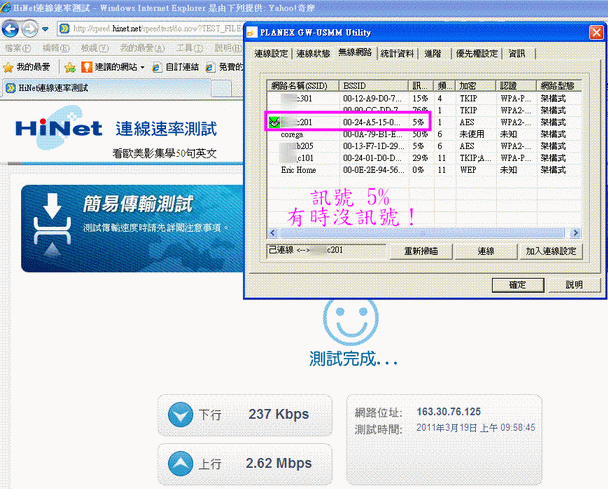Add page to favorites bar star icon
Screen dimensions: 608x489
[x=70, y=67]
